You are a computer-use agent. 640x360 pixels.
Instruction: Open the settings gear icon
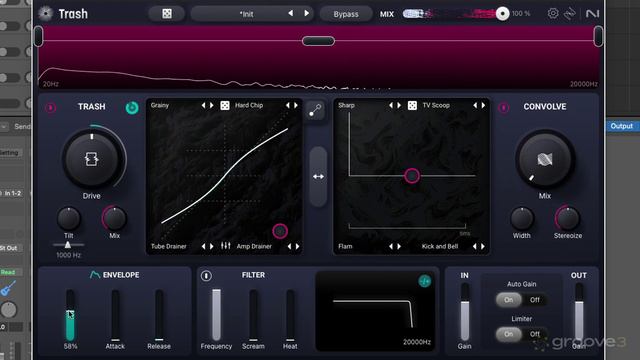553,13
